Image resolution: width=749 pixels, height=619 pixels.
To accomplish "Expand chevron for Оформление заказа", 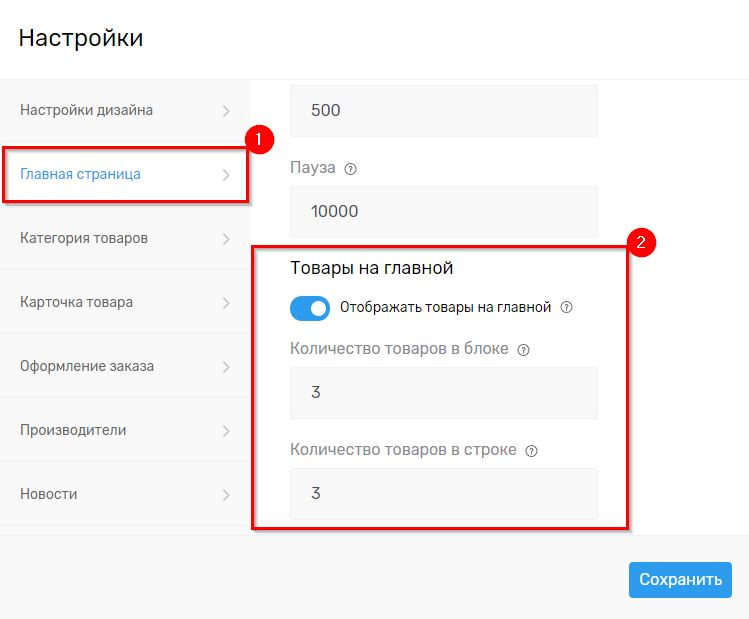I will pos(226,367).
